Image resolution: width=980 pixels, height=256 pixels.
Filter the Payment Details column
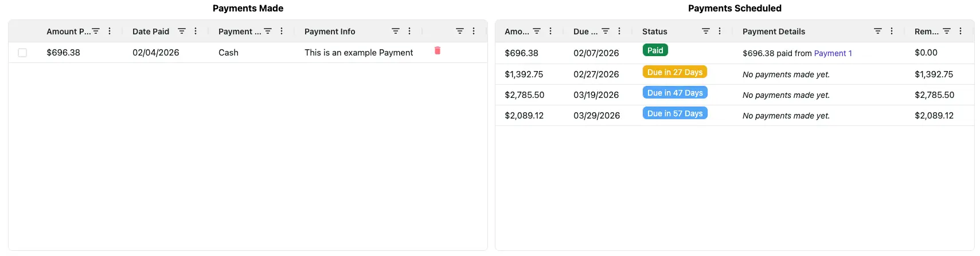point(878,31)
